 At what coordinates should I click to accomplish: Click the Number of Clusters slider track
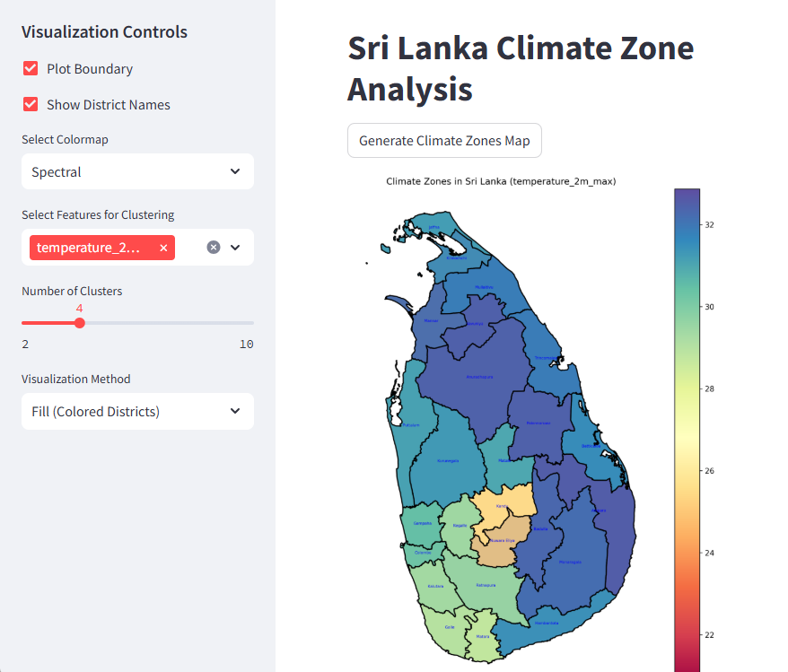[162, 323]
